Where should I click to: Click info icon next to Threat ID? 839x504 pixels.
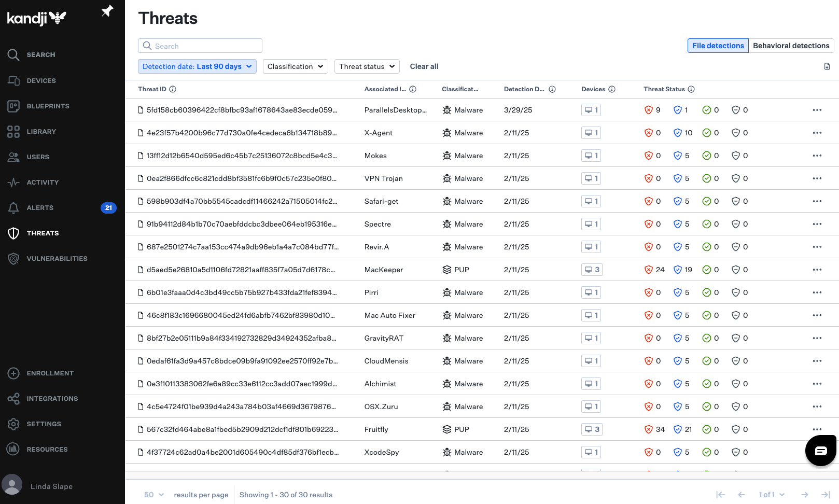click(x=173, y=89)
